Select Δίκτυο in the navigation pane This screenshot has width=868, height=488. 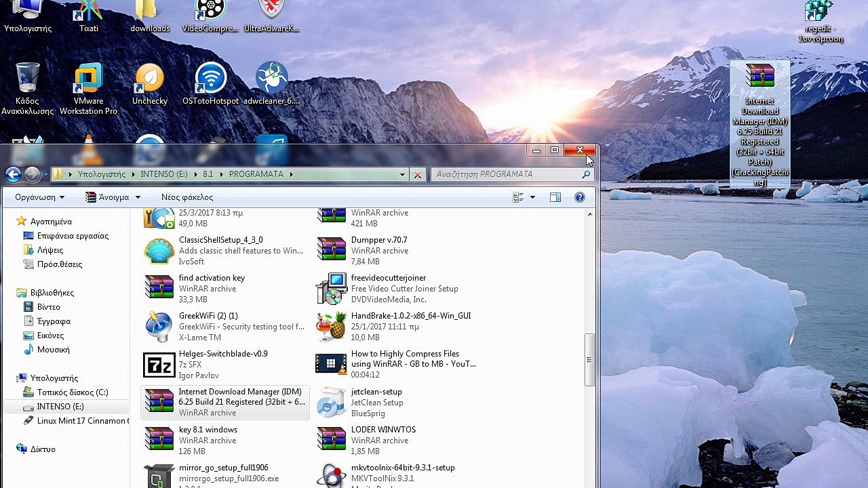[x=43, y=449]
